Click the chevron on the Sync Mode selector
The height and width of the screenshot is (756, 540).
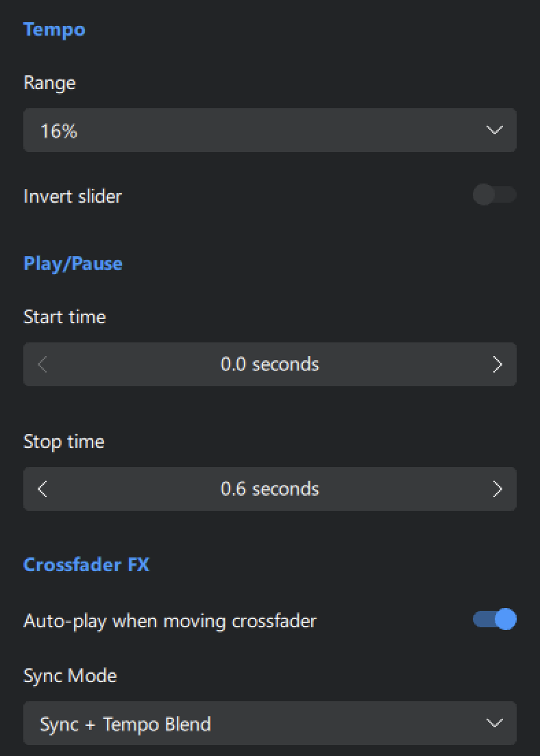[495, 722]
